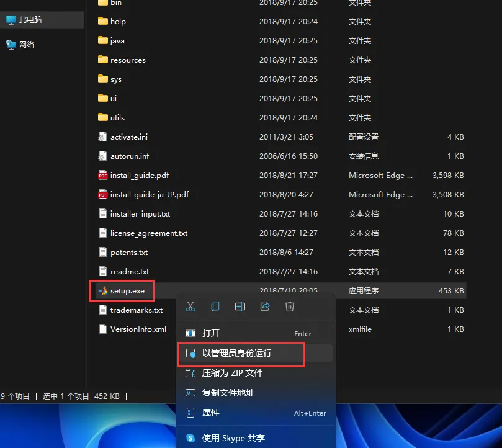Click the autorun.inf file icon

pos(102,156)
